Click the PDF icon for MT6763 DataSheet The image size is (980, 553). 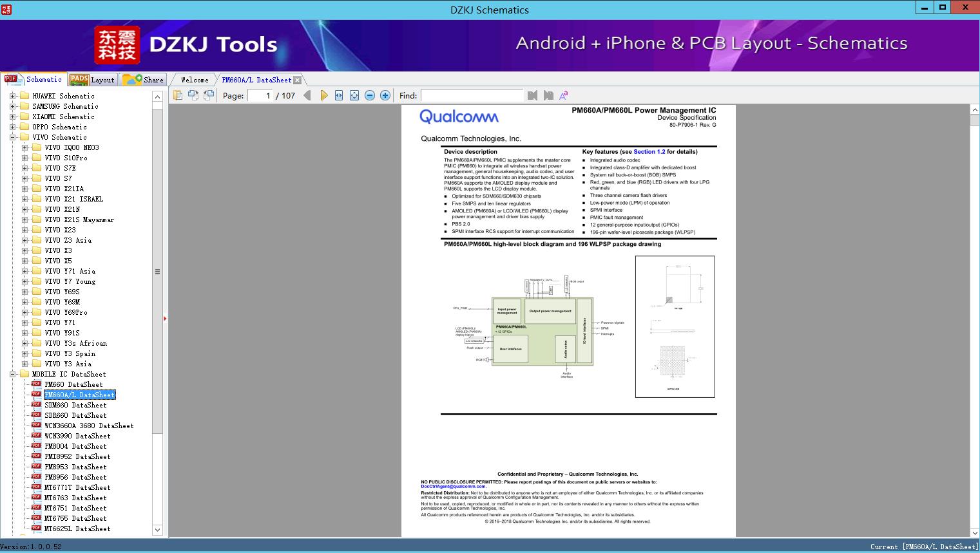[x=36, y=498]
